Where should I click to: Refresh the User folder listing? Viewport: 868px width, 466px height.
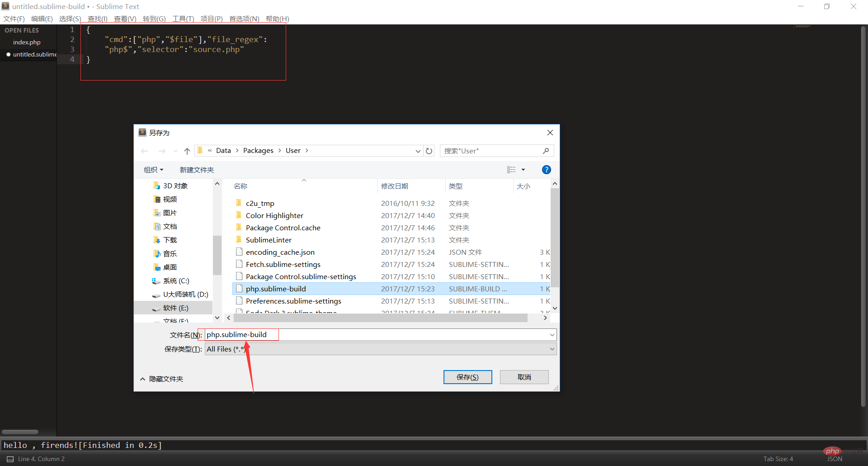pyautogui.click(x=429, y=151)
